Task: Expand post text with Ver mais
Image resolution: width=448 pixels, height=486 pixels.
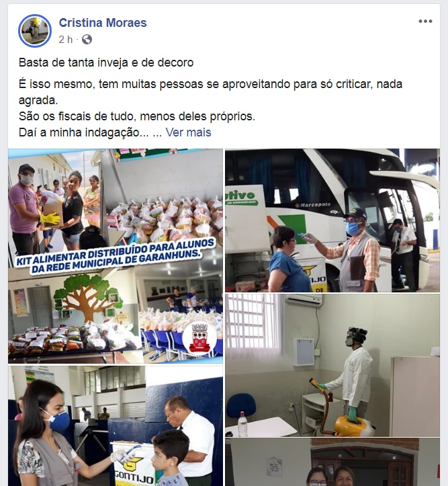Action: pos(188,132)
